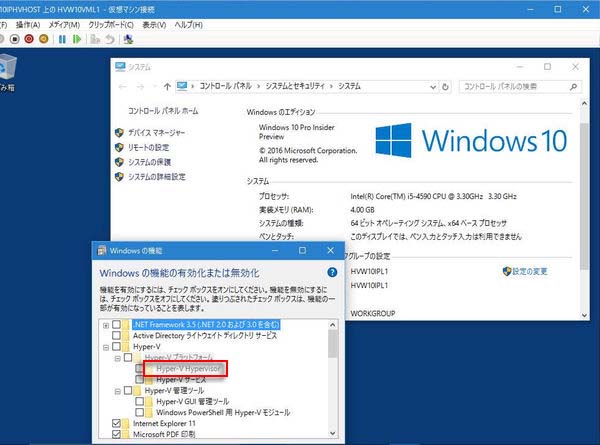
Task: Select the Microsoft PDF 印刷 row
Action: pyautogui.click(x=164, y=434)
